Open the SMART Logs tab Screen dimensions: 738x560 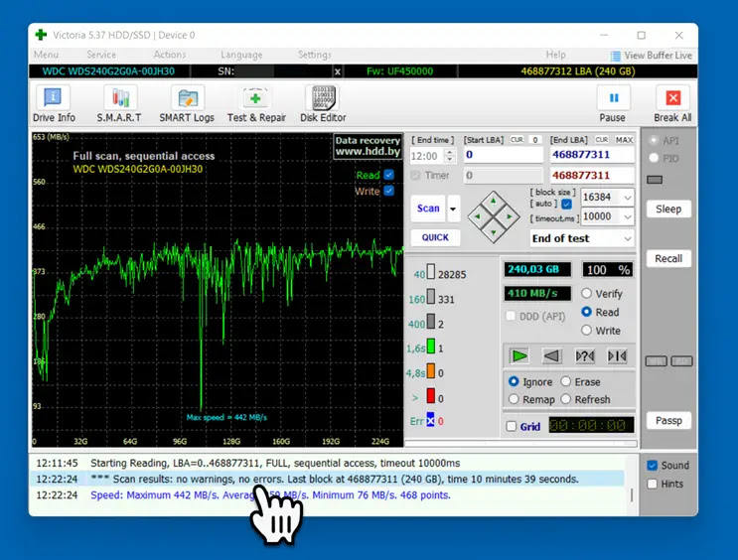click(187, 104)
